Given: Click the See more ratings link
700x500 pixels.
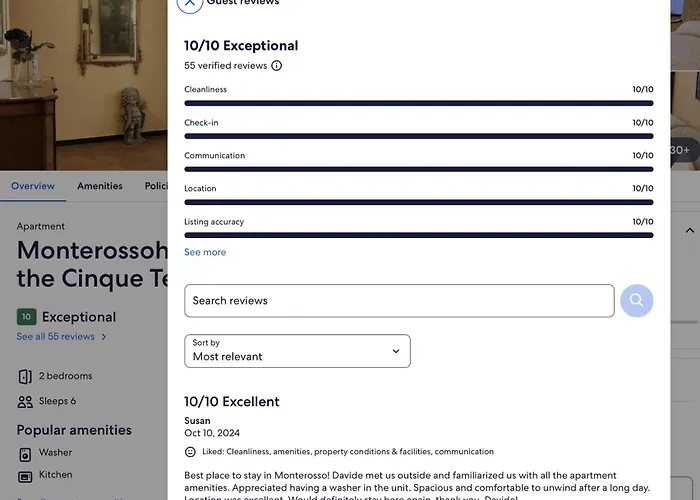Looking at the screenshot, I should [x=205, y=252].
